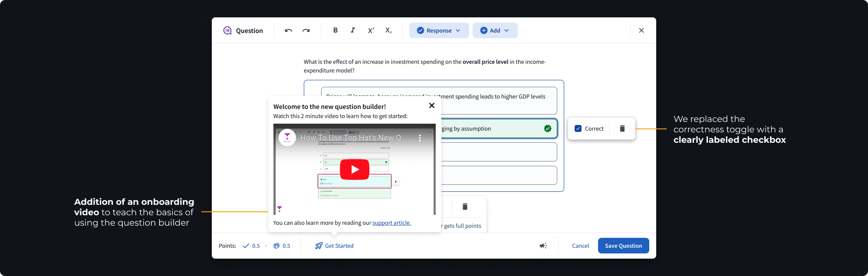Click the video title How To Use Top Hat's New Q...
Screen dimensions: 868x276
pyautogui.click(x=353, y=138)
